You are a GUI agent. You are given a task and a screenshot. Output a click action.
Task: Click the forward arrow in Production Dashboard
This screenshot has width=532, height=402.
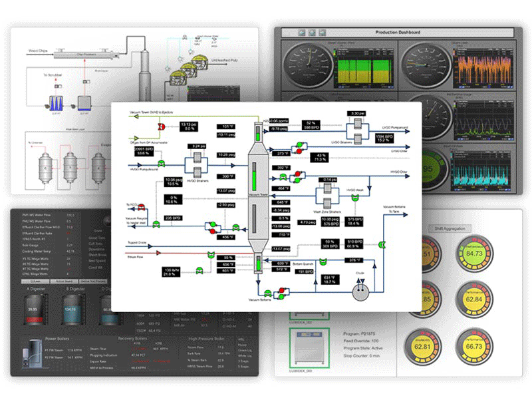tap(323, 33)
